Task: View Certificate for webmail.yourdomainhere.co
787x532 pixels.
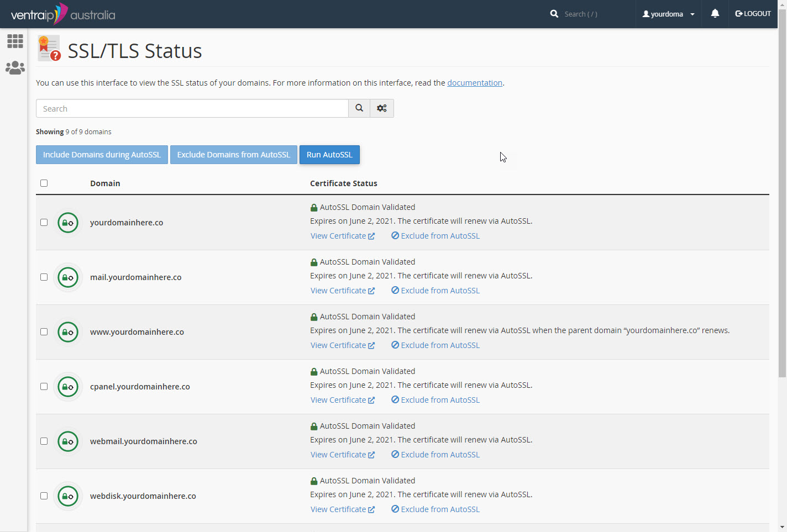Action: (x=343, y=455)
